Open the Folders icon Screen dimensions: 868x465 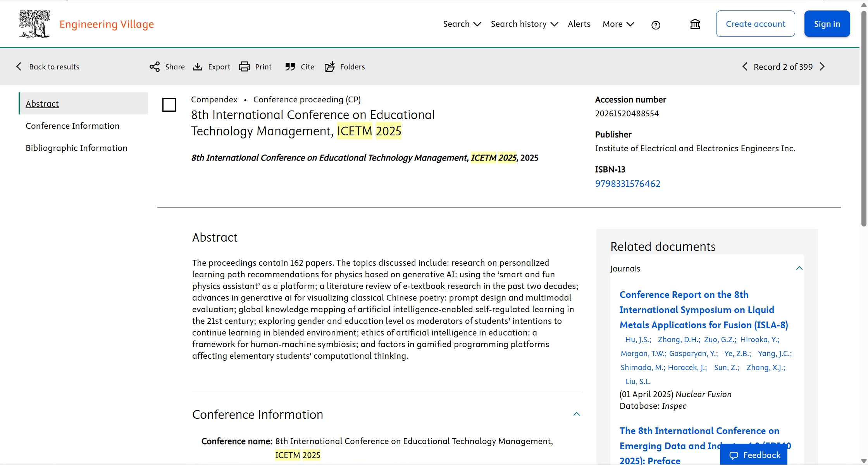pos(330,67)
